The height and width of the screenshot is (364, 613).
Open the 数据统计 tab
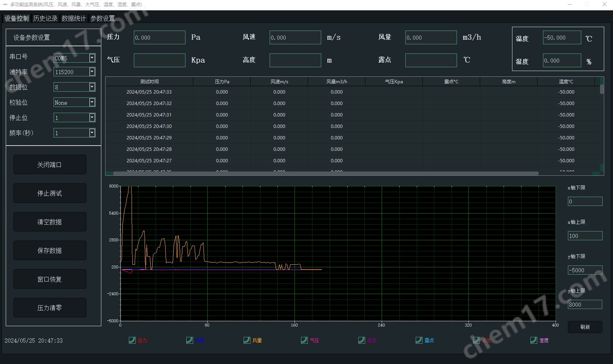point(74,18)
